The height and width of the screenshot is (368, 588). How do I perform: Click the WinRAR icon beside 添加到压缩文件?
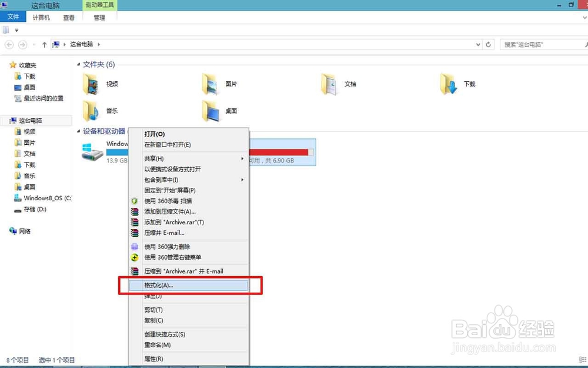click(x=135, y=212)
